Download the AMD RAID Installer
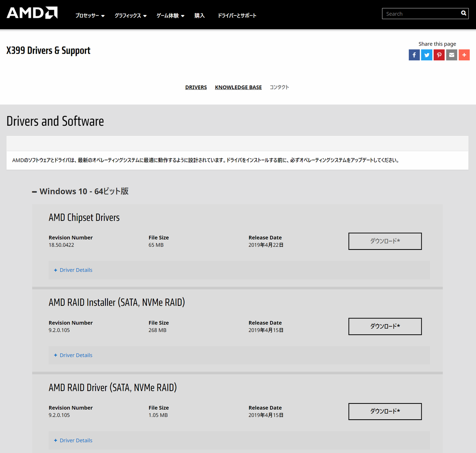476x453 pixels. point(385,326)
